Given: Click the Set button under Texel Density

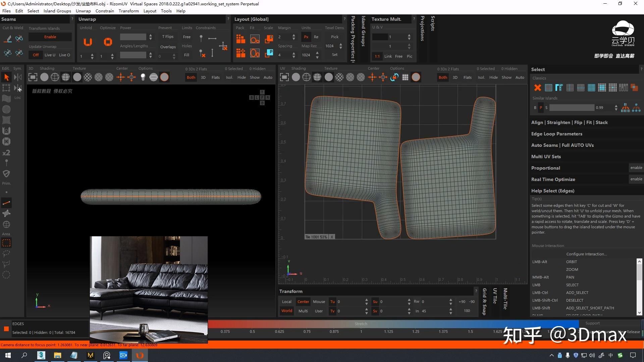Looking at the screenshot, I should pos(334,54).
